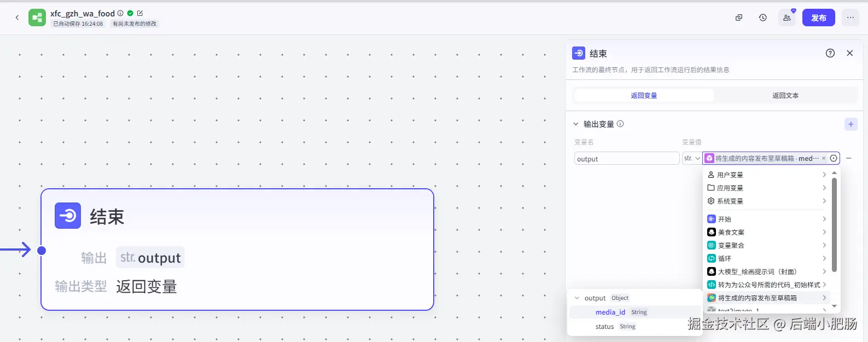Open the version history clock icon
The width and height of the screenshot is (868, 342).
[x=763, y=18]
